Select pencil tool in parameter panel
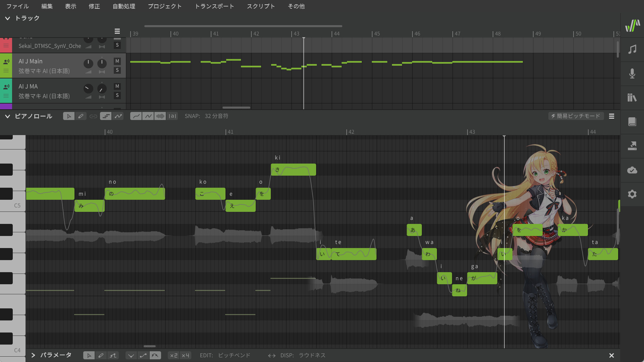 tap(101, 355)
